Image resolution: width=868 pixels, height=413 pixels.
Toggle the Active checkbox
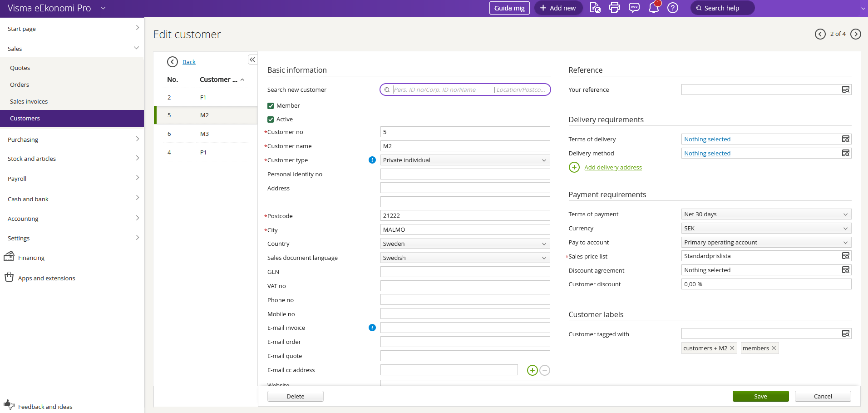point(271,119)
